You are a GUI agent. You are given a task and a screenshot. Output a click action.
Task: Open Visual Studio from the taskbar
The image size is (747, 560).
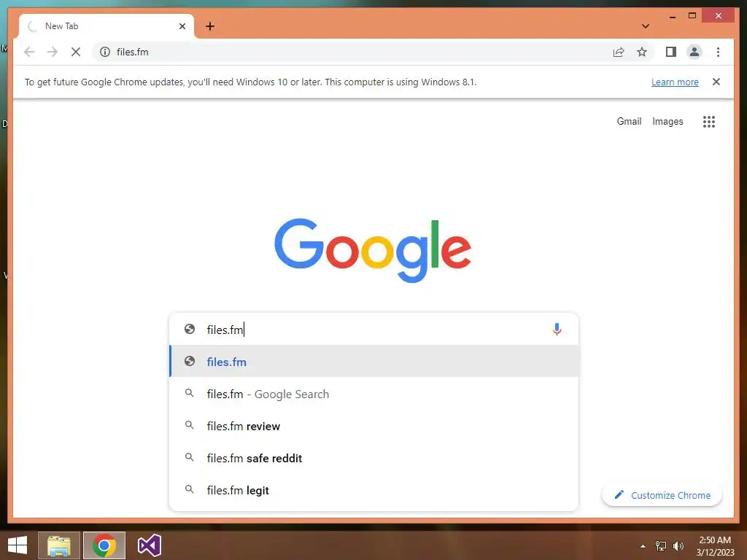point(149,545)
